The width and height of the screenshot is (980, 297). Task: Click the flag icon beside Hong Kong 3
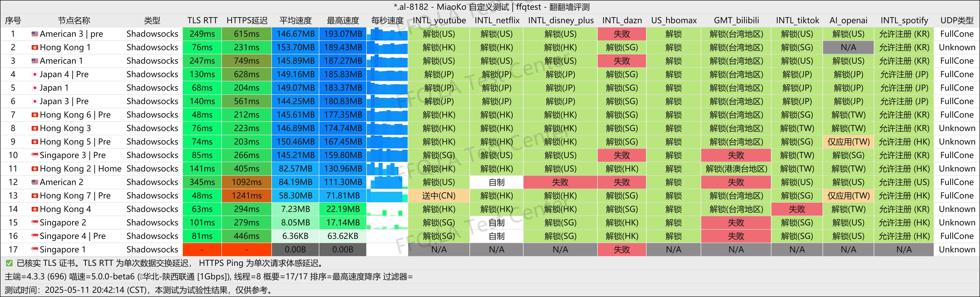coord(35,128)
